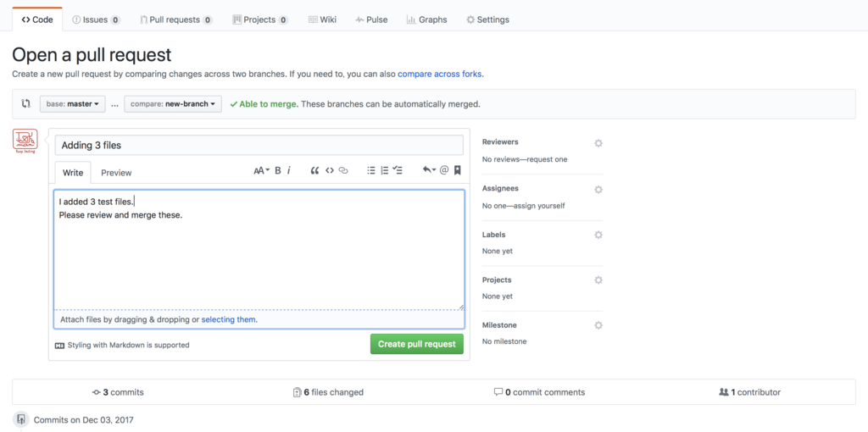Image resolution: width=868 pixels, height=432 pixels.
Task: Add a bulleted list
Action: coord(371,170)
